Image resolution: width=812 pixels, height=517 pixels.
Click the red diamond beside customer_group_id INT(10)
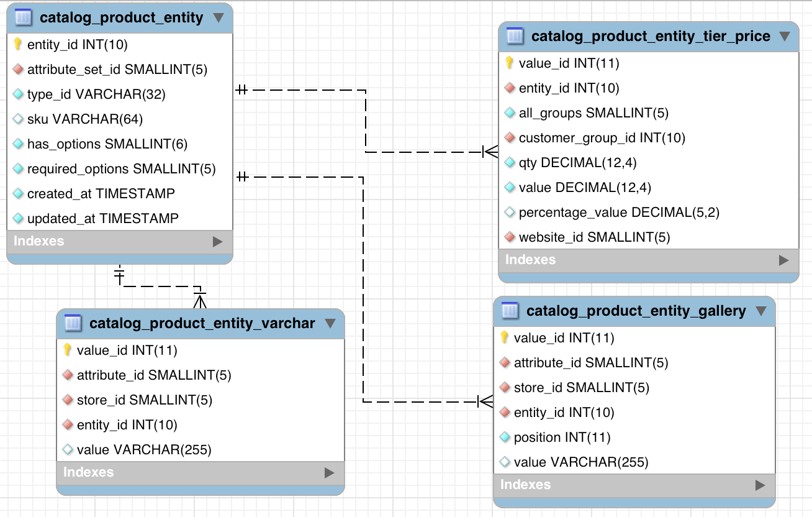point(510,138)
